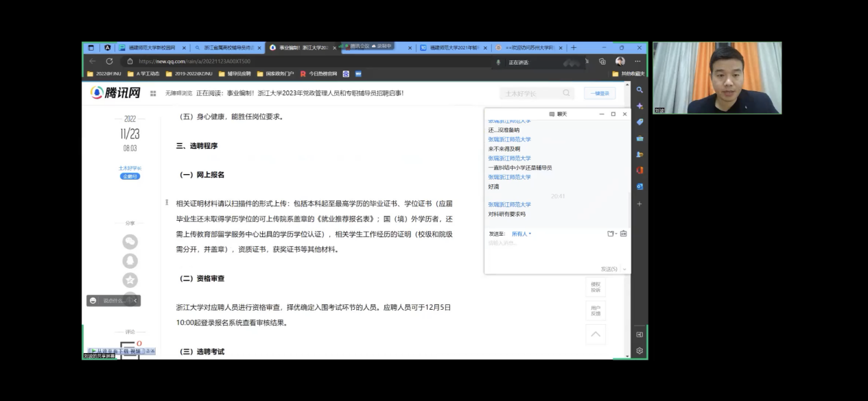Click the microphone icon in meeting bar
Screen dimensions: 868x401
pyautogui.click(x=499, y=62)
